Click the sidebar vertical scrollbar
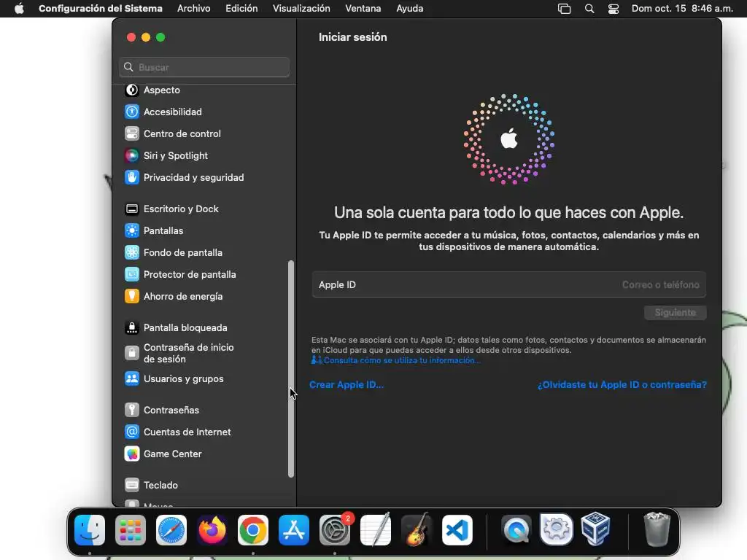 click(291, 369)
